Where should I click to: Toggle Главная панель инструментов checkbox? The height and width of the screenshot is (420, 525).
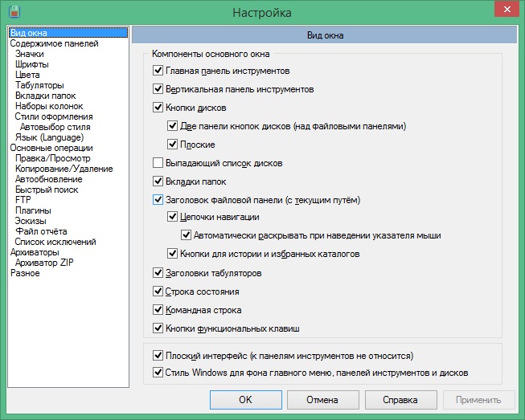[x=158, y=71]
